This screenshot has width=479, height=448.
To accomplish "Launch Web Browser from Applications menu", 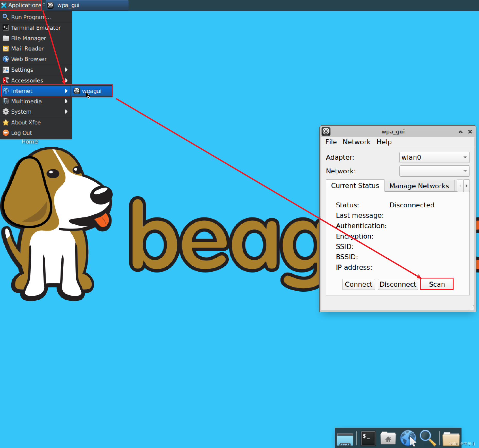I will (x=36, y=59).
